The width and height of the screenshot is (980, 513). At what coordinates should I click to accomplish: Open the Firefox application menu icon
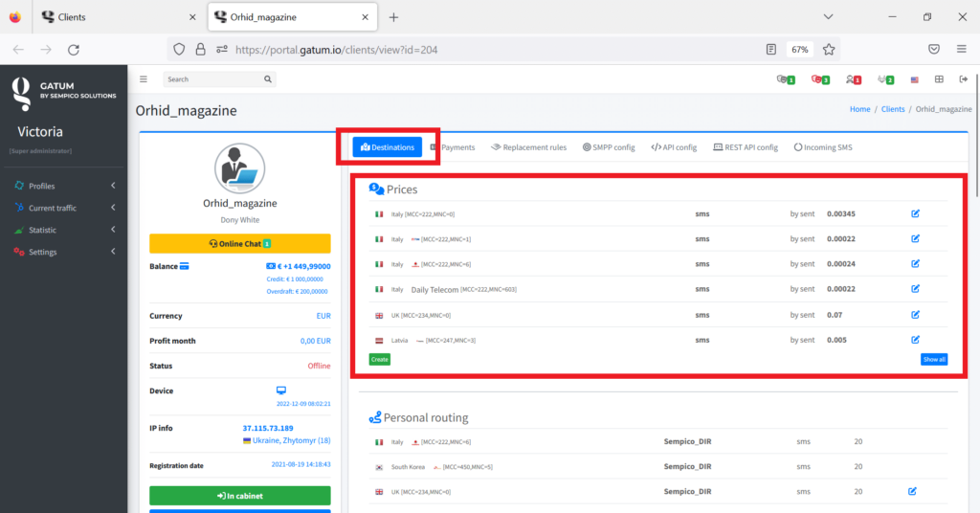pyautogui.click(x=961, y=50)
